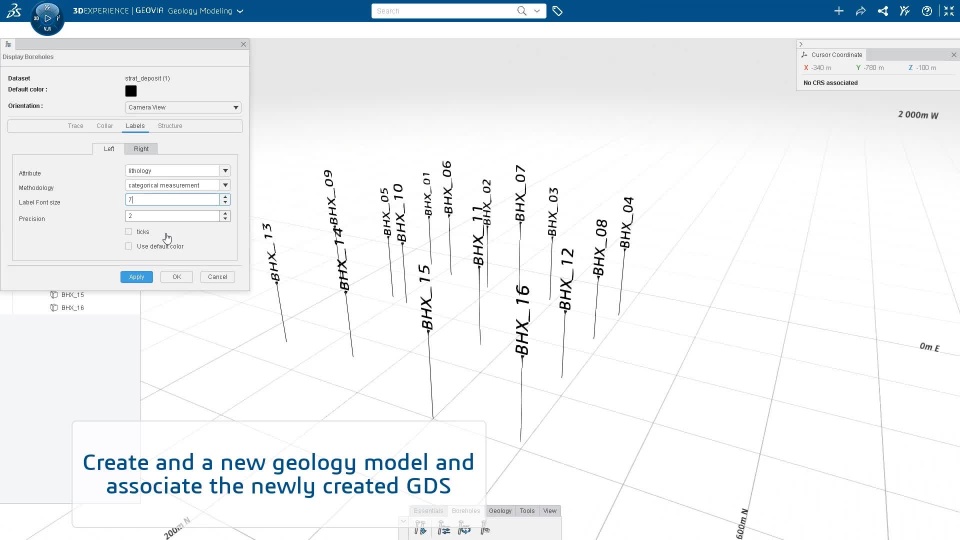Click the Cancel button
The image size is (960, 540).
click(x=217, y=277)
